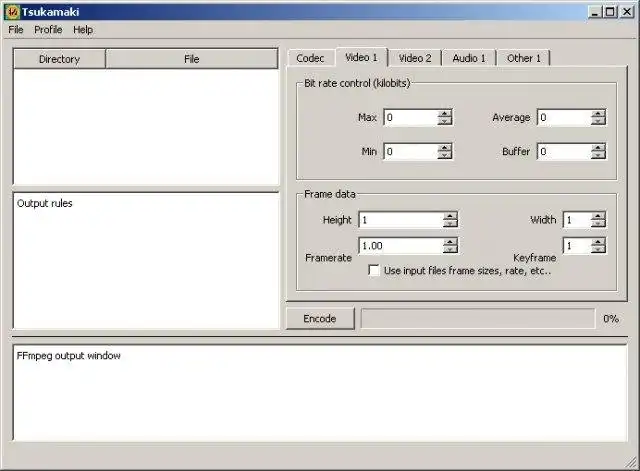Click the Min bit rate field
The width and height of the screenshot is (640, 471).
tap(411, 151)
